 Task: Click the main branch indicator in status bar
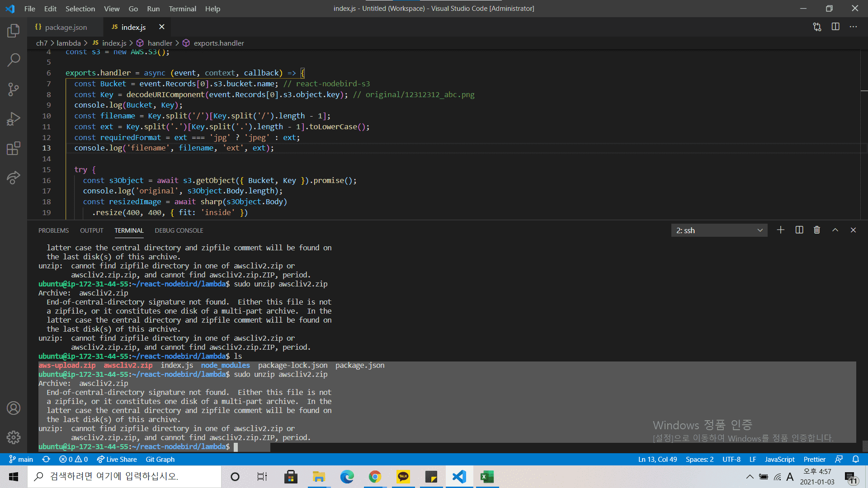tap(21, 459)
